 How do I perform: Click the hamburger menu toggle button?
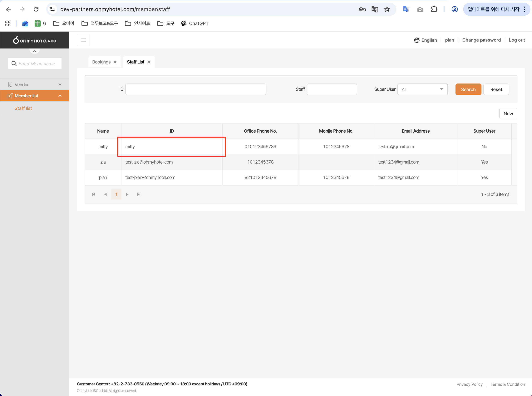point(83,40)
